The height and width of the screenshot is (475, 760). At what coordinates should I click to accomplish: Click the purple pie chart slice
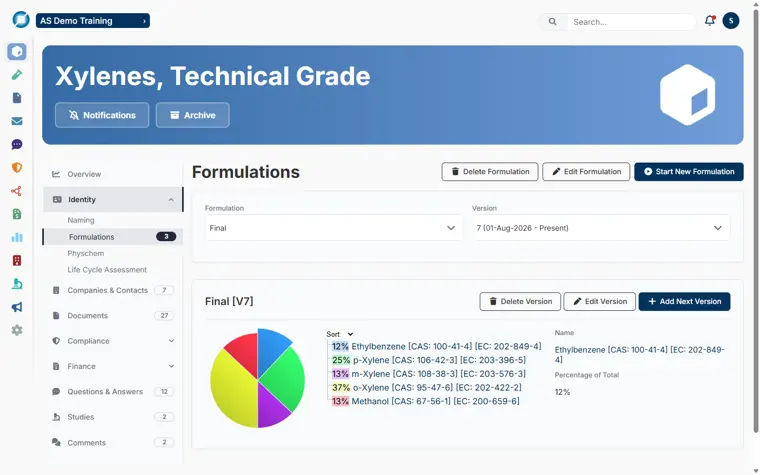(x=271, y=407)
